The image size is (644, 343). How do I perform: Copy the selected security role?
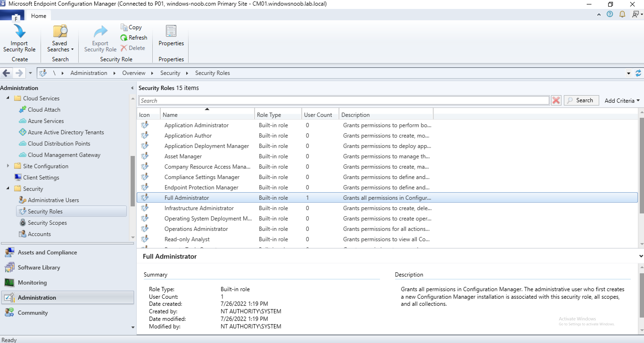pyautogui.click(x=131, y=27)
